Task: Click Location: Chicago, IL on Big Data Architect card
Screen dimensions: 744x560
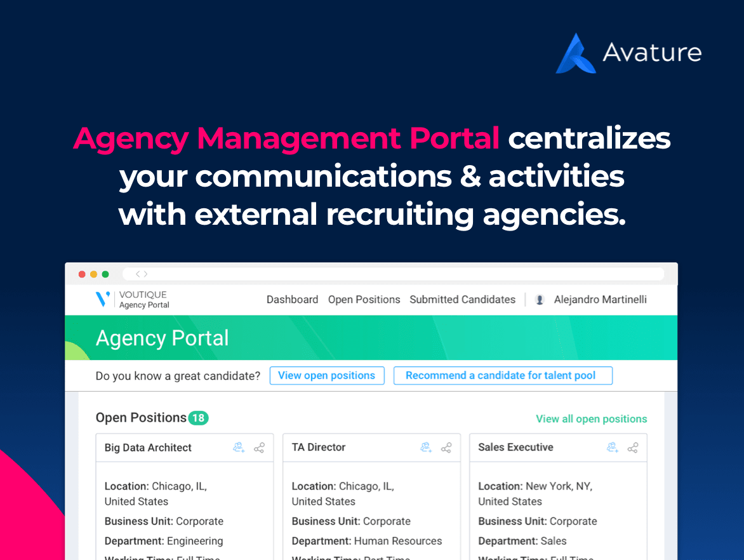Action: [x=156, y=493]
